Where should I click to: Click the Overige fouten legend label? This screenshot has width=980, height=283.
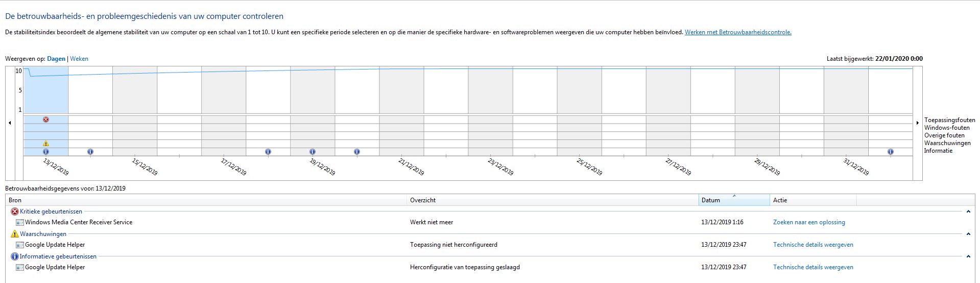[x=944, y=135]
